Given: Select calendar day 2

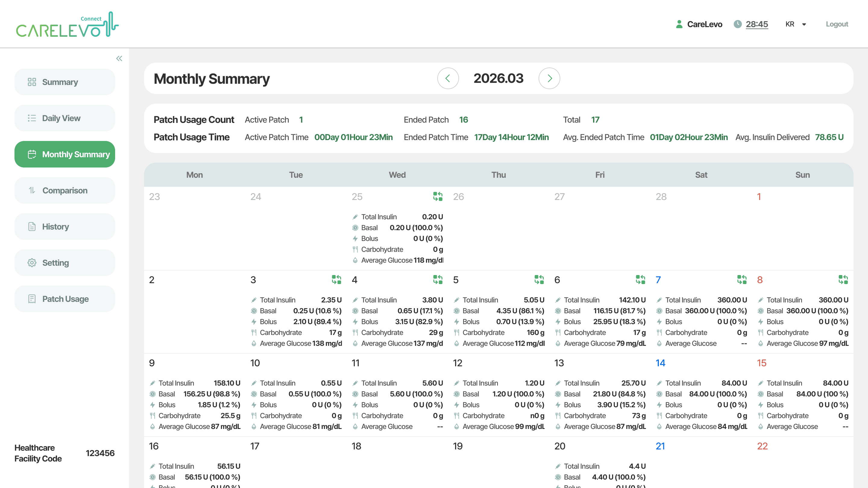Looking at the screenshot, I should pyautogui.click(x=152, y=280).
